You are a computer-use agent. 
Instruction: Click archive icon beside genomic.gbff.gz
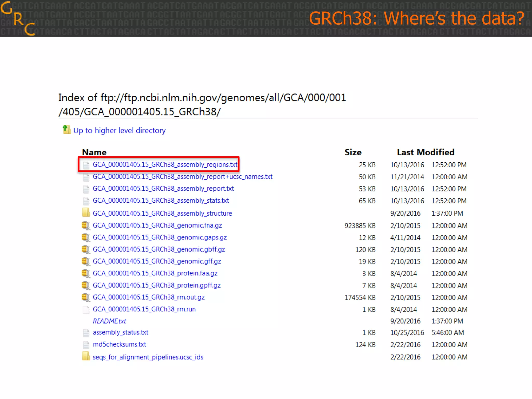[86, 249]
